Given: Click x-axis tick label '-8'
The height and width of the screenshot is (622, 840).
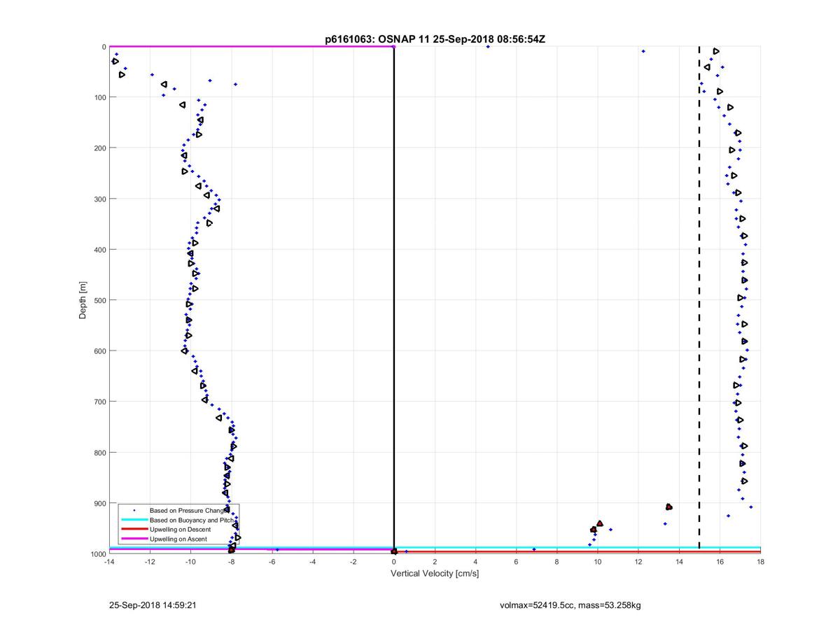Looking at the screenshot, I should point(231,561).
